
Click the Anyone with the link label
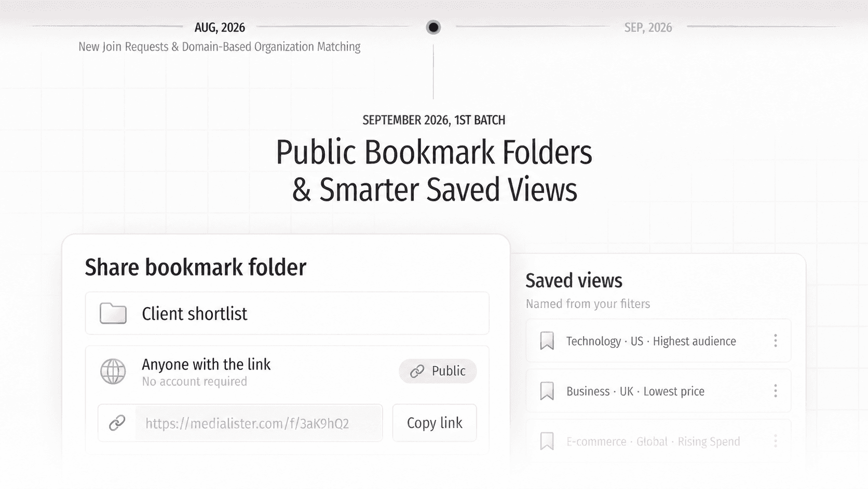pos(206,364)
